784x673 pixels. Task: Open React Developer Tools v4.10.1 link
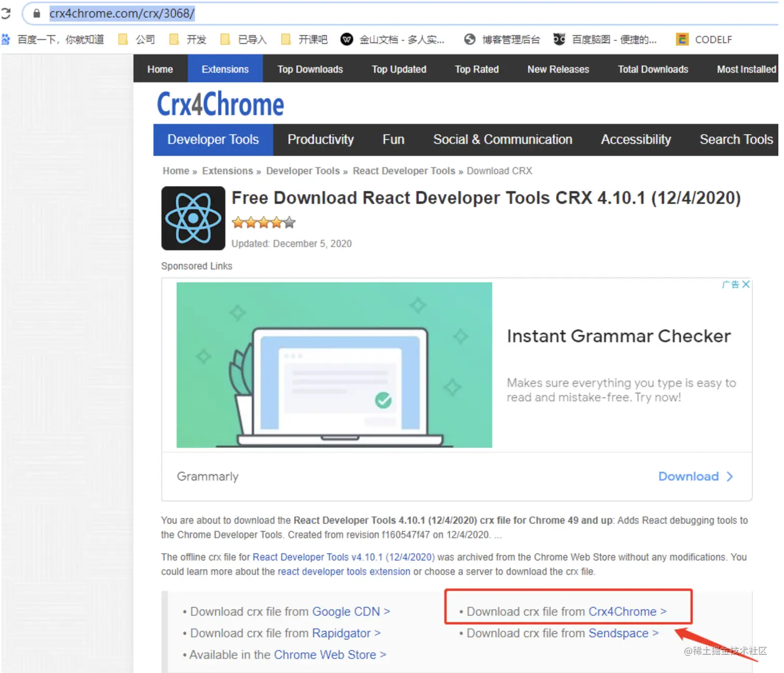(x=344, y=557)
